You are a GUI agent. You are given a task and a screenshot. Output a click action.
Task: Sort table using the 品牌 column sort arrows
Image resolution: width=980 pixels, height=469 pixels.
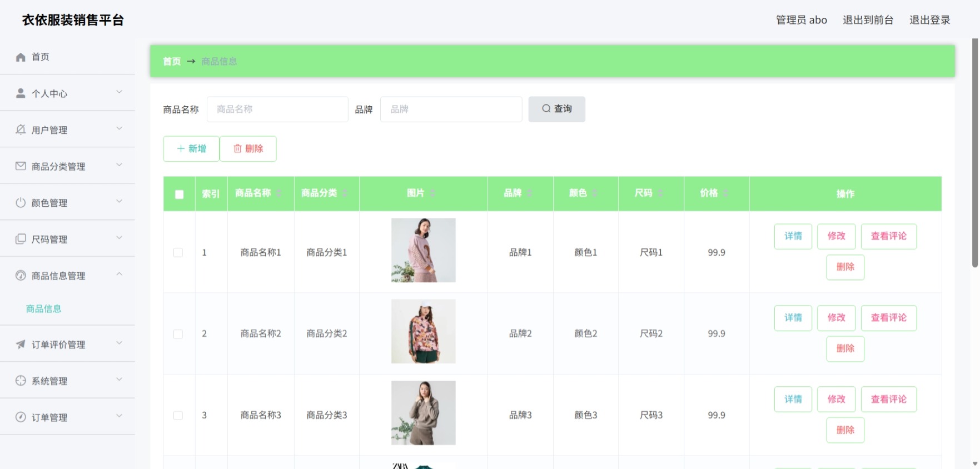pos(530,193)
